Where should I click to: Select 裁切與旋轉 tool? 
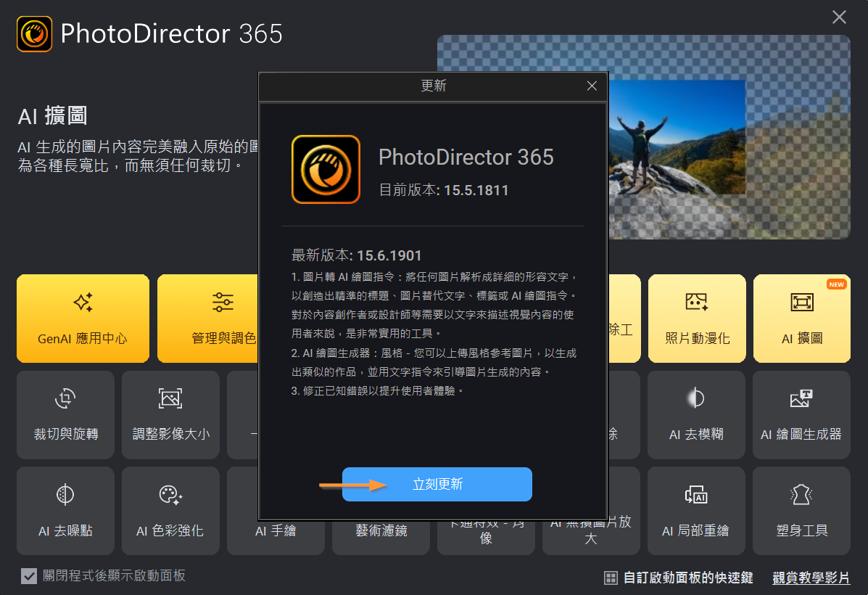click(65, 415)
